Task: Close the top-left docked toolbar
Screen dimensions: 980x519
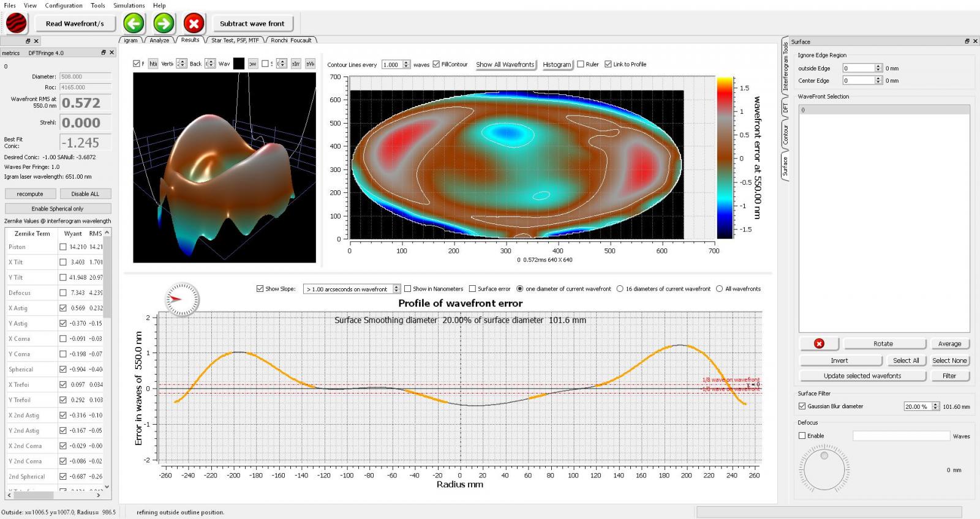Action: coord(36,41)
